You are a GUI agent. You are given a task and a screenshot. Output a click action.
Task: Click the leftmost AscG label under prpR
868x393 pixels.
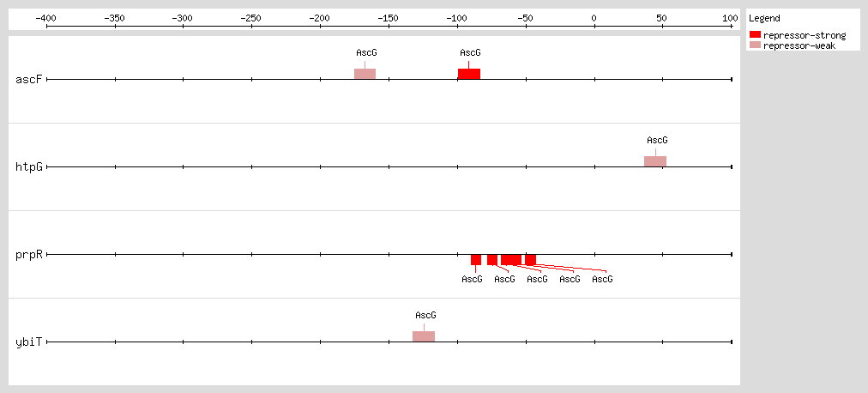[473, 279]
